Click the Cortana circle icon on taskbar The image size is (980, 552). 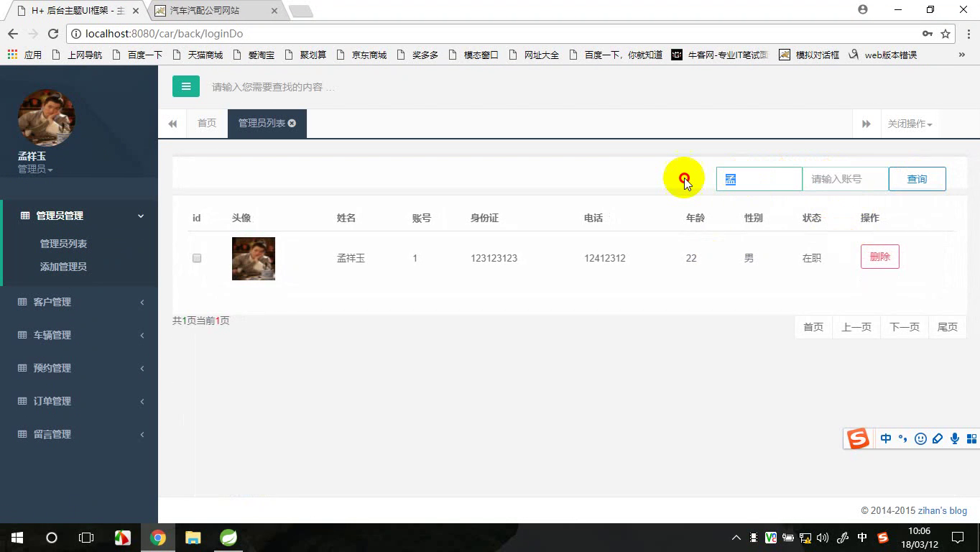[x=52, y=538]
